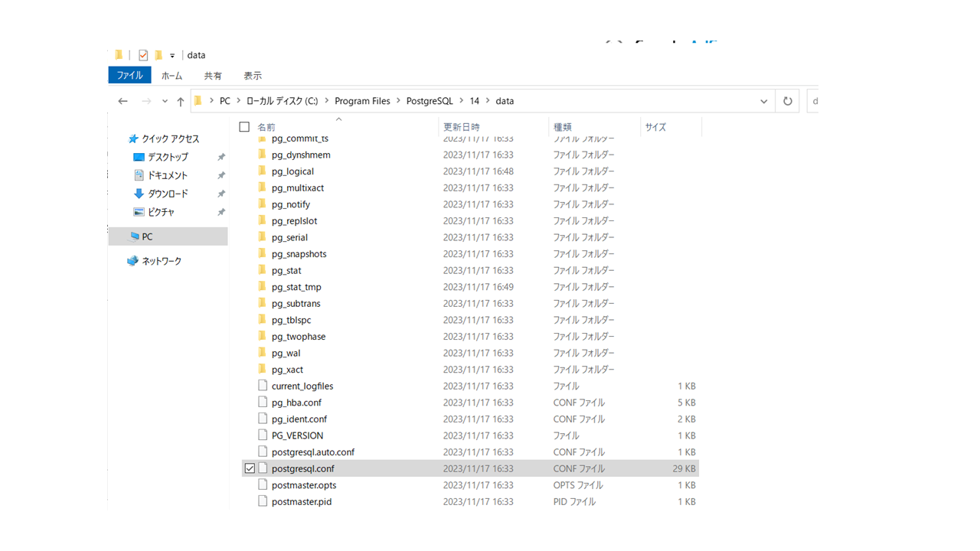
Task: Click the properties icon on the Quick Access Toolbar
Action: pyautogui.click(x=143, y=54)
